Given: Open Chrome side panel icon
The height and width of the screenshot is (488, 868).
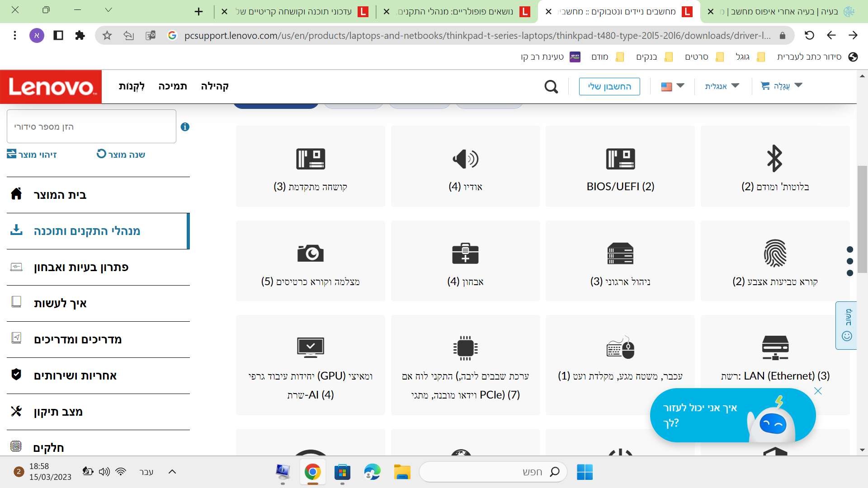Looking at the screenshot, I should click(58, 35).
